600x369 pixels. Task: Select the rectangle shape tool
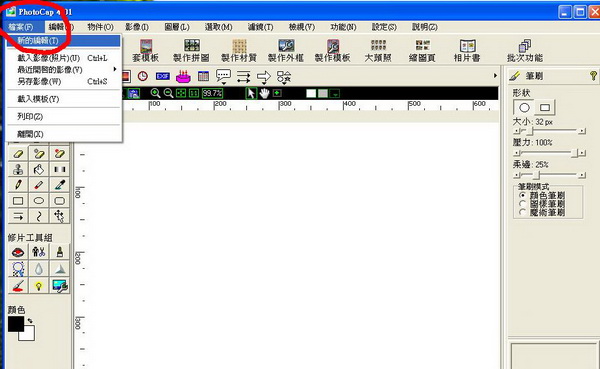(x=18, y=201)
